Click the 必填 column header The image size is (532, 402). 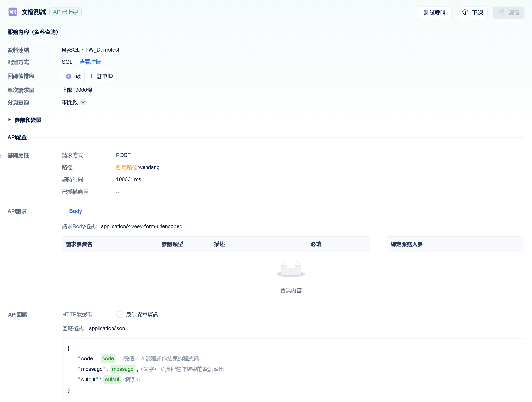tap(316, 244)
